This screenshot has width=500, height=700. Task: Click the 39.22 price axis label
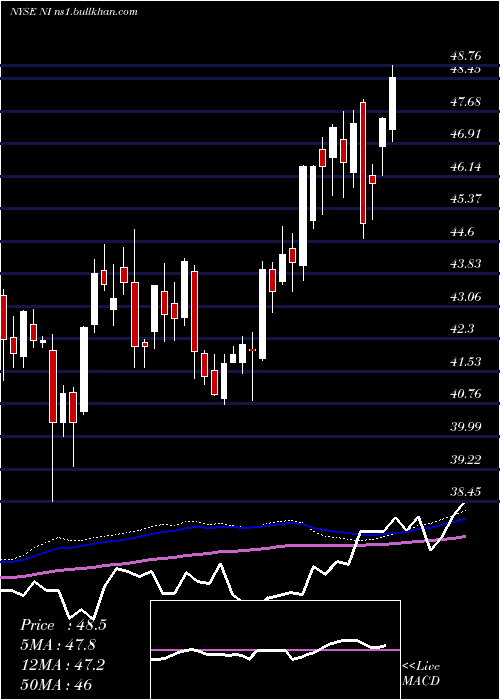(466, 459)
